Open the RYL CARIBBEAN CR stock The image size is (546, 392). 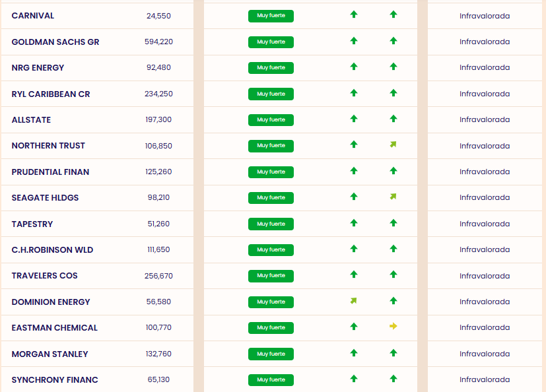tap(51, 94)
